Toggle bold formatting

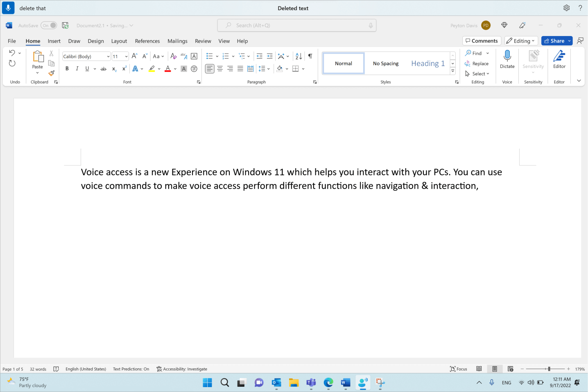coord(67,69)
